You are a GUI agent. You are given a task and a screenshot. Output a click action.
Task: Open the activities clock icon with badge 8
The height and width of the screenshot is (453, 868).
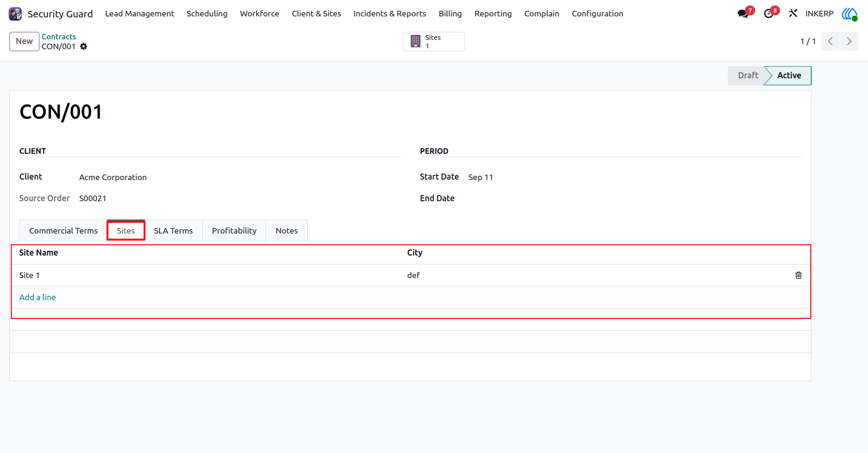pos(769,14)
